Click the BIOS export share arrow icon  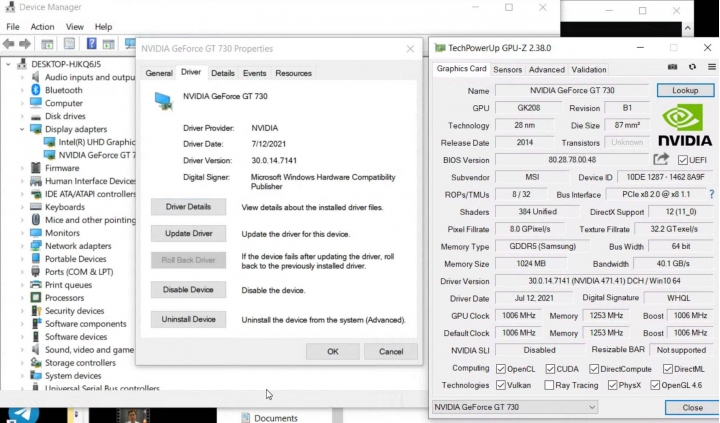661,159
